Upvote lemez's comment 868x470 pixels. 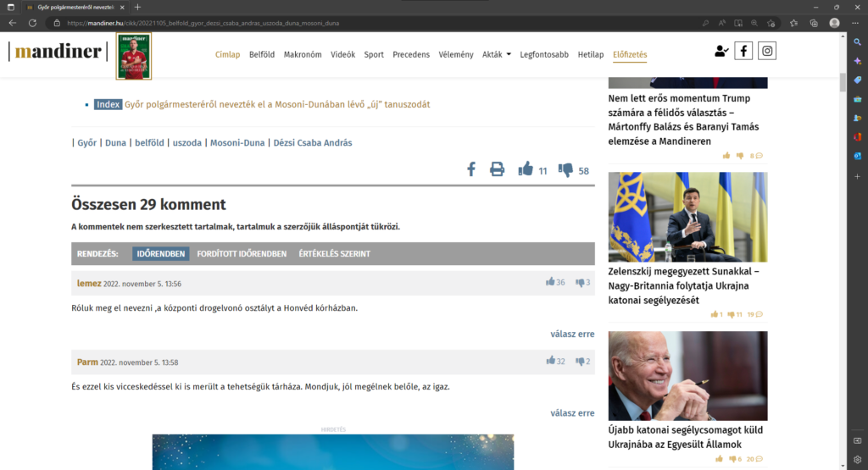coord(550,283)
